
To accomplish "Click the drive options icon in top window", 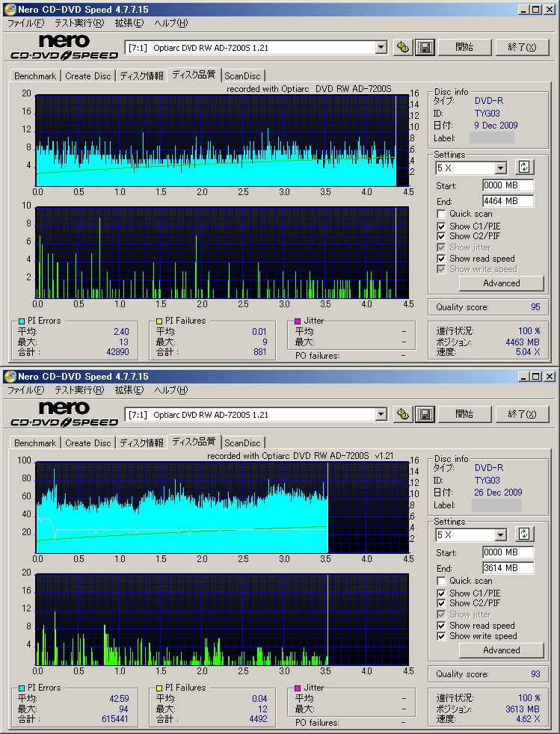I will pyautogui.click(x=403, y=47).
